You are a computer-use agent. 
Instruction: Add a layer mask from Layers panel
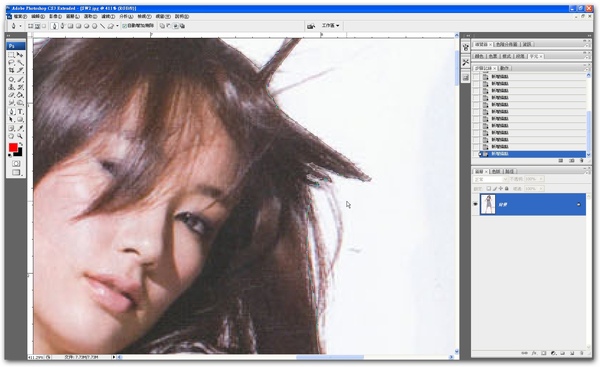(543, 353)
